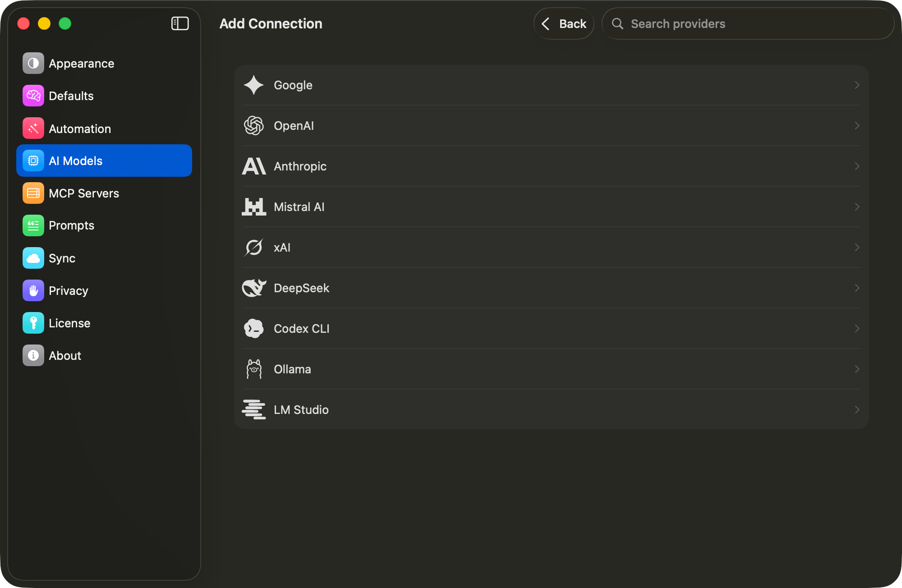902x588 pixels.
Task: Select the Mistral AI provider name
Action: (x=299, y=207)
